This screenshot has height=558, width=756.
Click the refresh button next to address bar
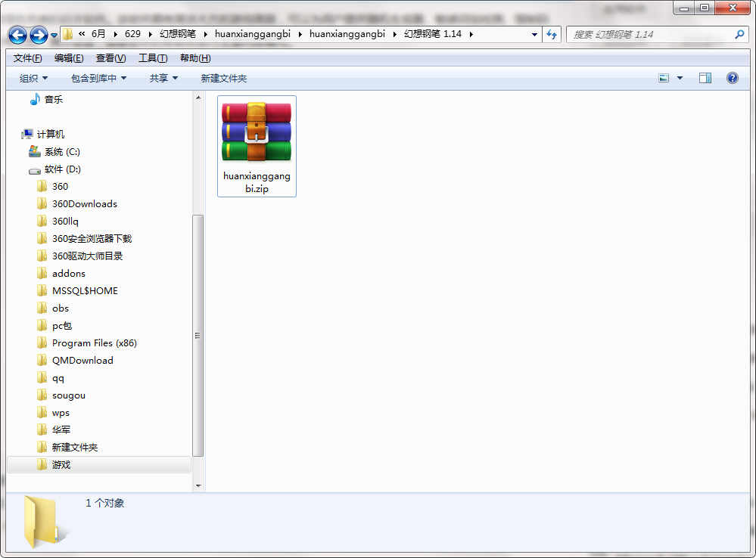[552, 34]
